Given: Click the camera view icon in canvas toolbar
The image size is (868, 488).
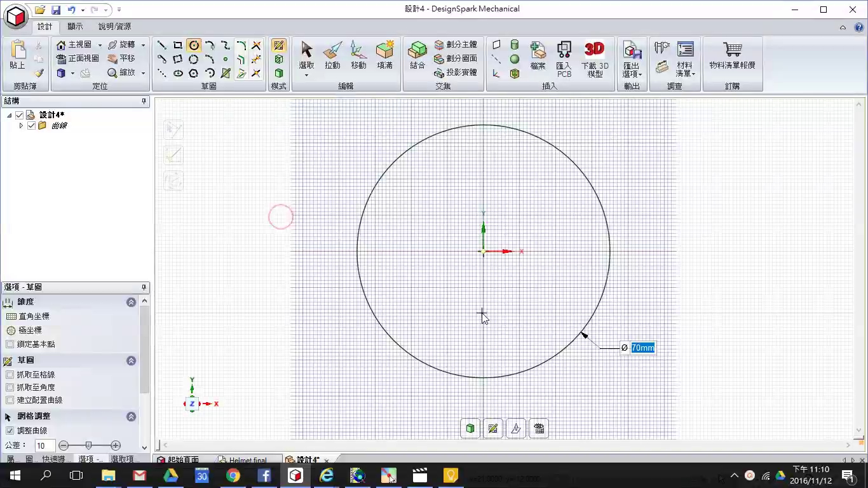Looking at the screenshot, I should (x=539, y=429).
